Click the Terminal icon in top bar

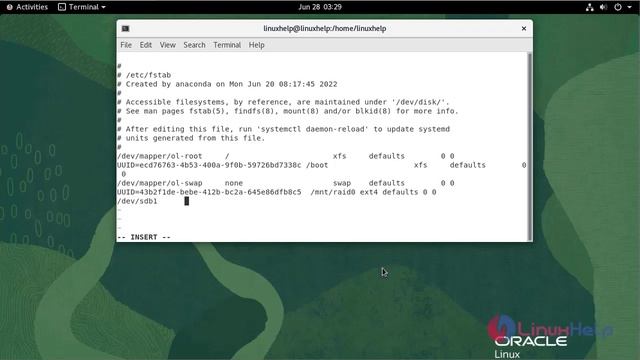(x=62, y=7)
